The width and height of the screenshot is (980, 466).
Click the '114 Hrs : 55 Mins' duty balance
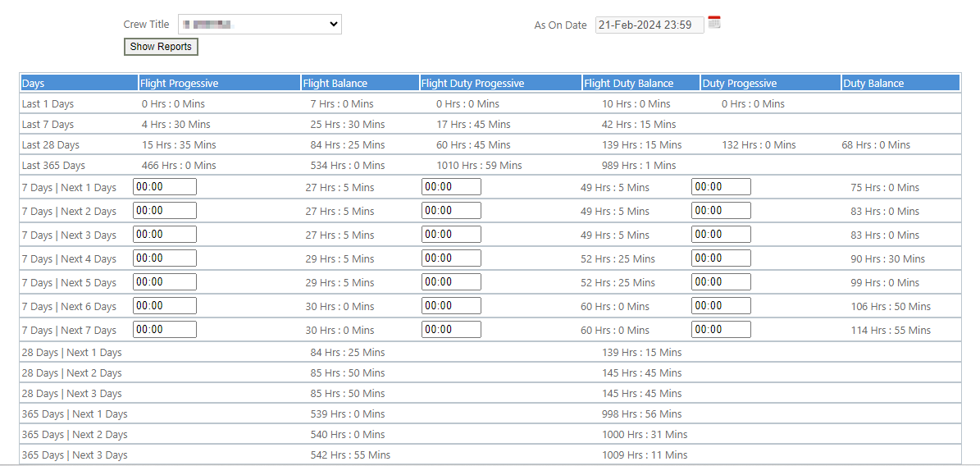coord(891,331)
